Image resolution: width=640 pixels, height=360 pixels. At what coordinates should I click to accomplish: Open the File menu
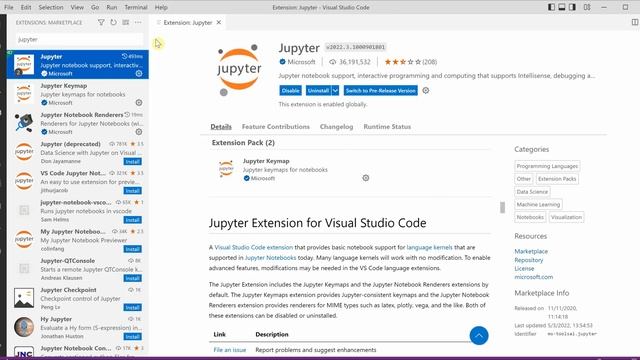coord(9,7)
